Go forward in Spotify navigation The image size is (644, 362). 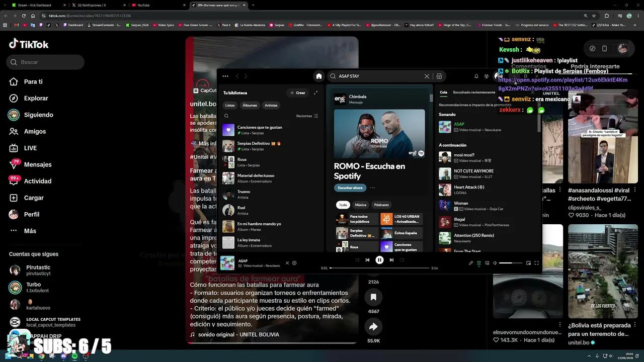246,76
